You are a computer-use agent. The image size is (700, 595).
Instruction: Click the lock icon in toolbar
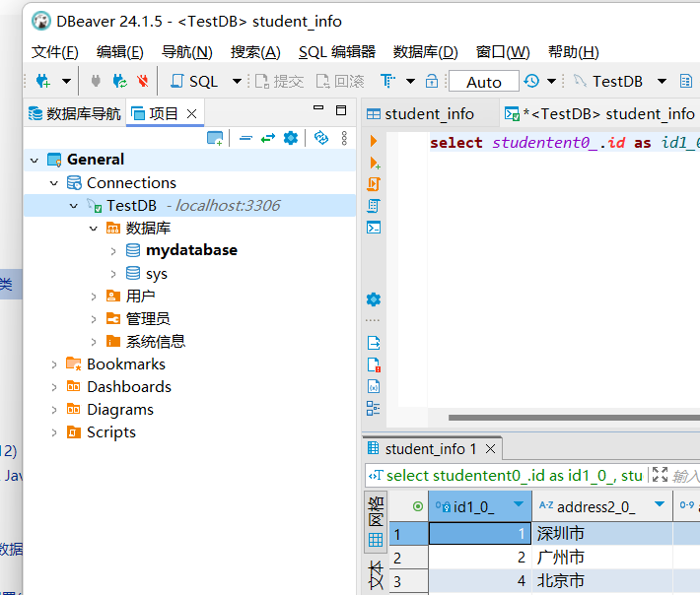pos(432,81)
